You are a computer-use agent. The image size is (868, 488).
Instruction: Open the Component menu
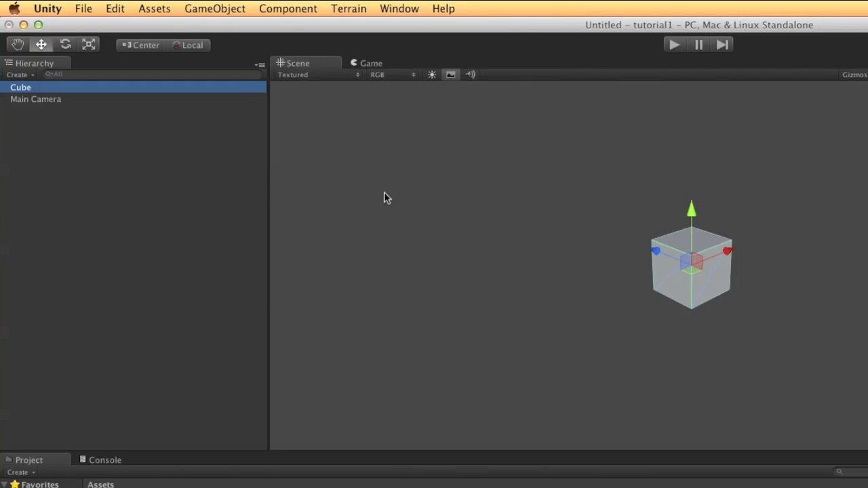click(288, 9)
